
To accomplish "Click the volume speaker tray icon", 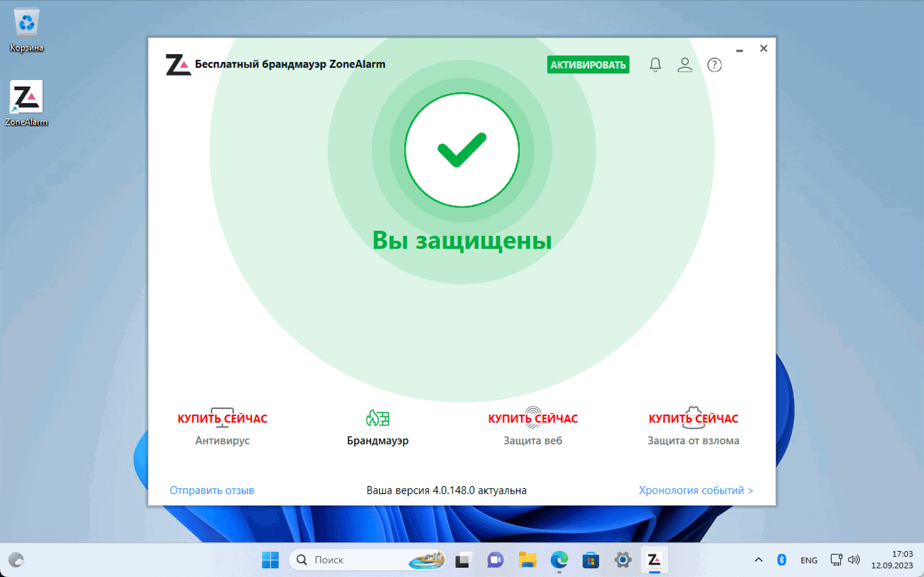I will (854, 560).
